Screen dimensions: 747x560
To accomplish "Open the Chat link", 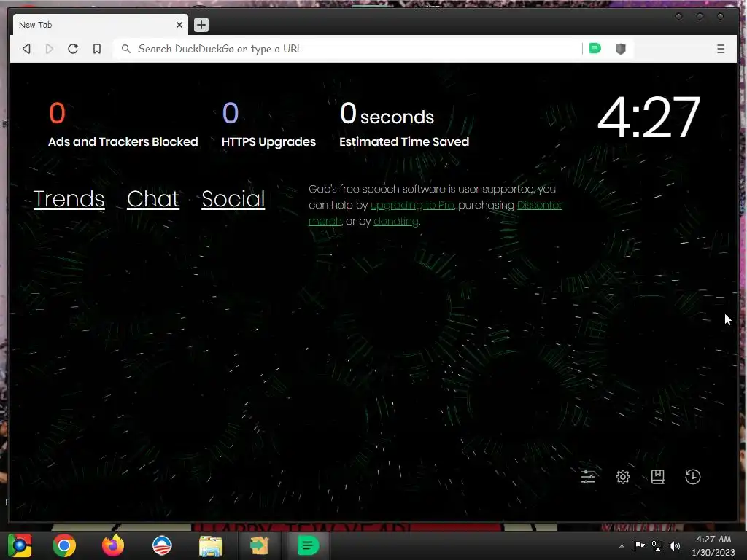I will point(153,198).
